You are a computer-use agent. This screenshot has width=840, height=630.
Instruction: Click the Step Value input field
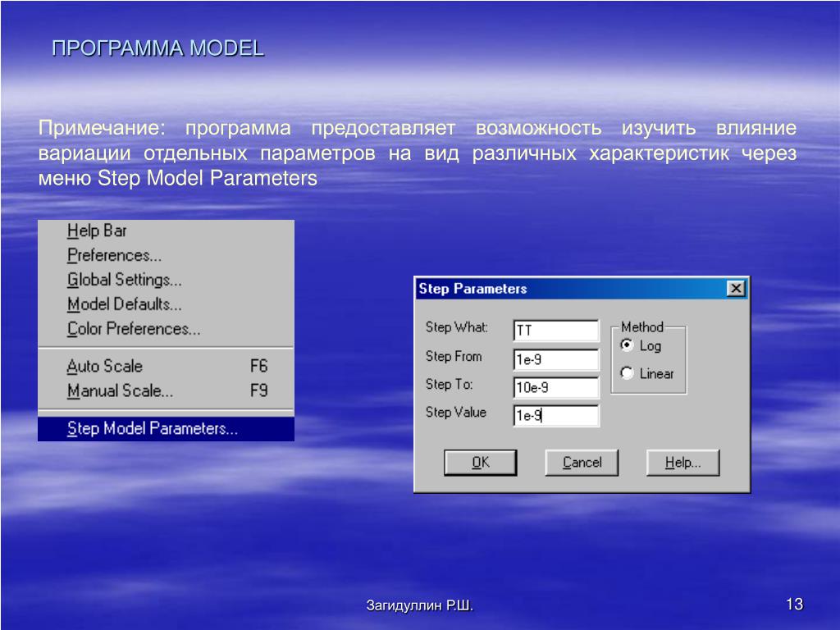556,415
